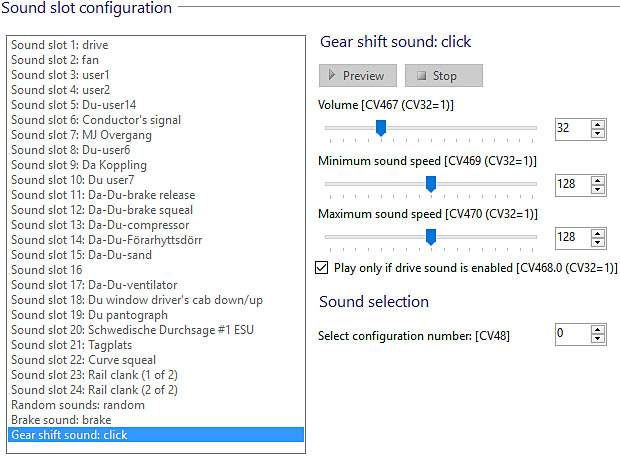Decrease Minimum sound speed spinner

pos(598,188)
